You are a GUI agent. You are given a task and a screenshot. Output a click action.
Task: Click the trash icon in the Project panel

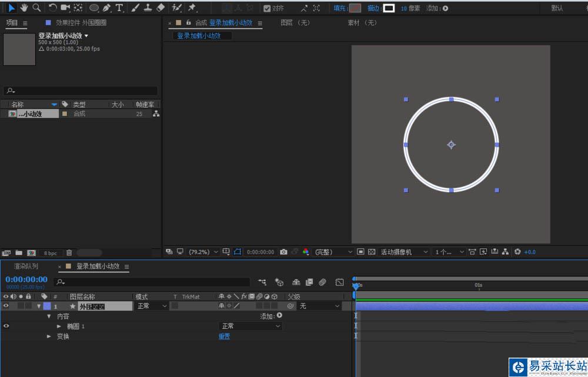[69, 253]
